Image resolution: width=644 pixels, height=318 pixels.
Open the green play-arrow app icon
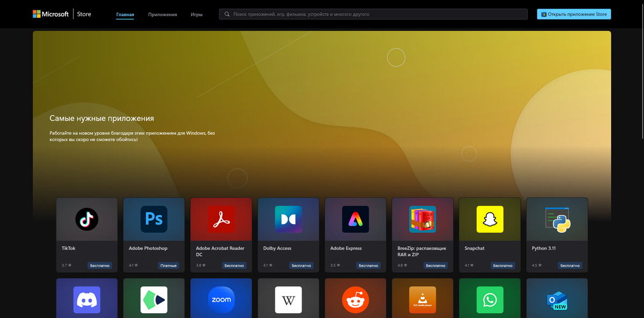click(x=154, y=300)
